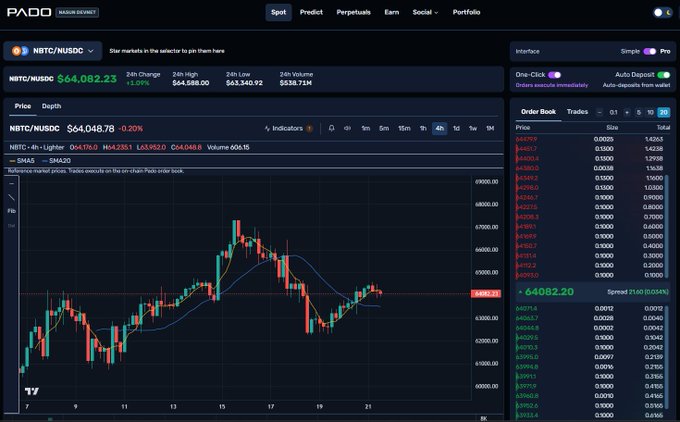This screenshot has height=422, width=680.
Task: Click the Indicators count badge
Action: pos(310,128)
